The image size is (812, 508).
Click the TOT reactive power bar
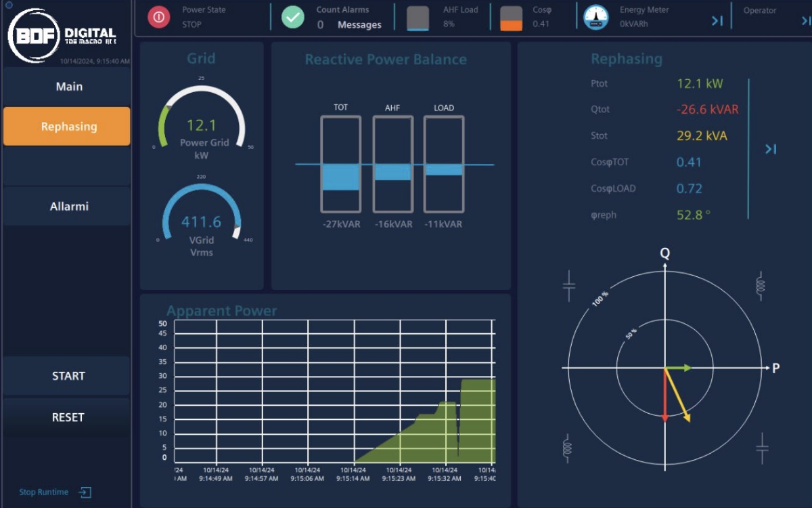[340, 163]
